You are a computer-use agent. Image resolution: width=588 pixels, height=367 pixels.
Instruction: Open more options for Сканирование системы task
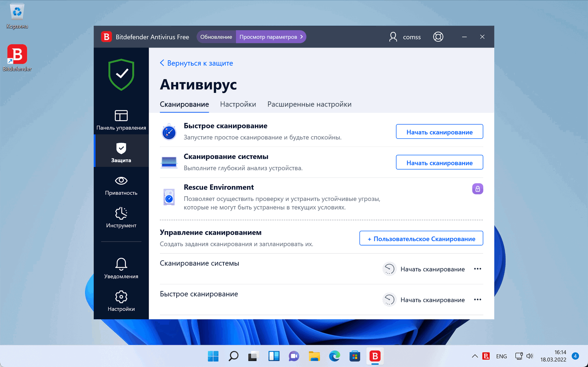(477, 269)
